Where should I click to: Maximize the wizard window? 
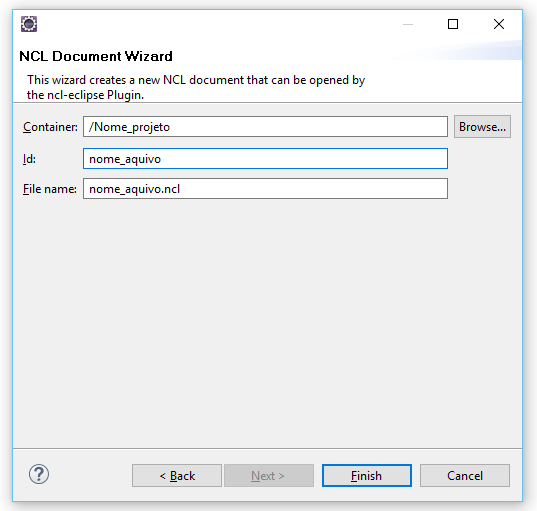453,24
